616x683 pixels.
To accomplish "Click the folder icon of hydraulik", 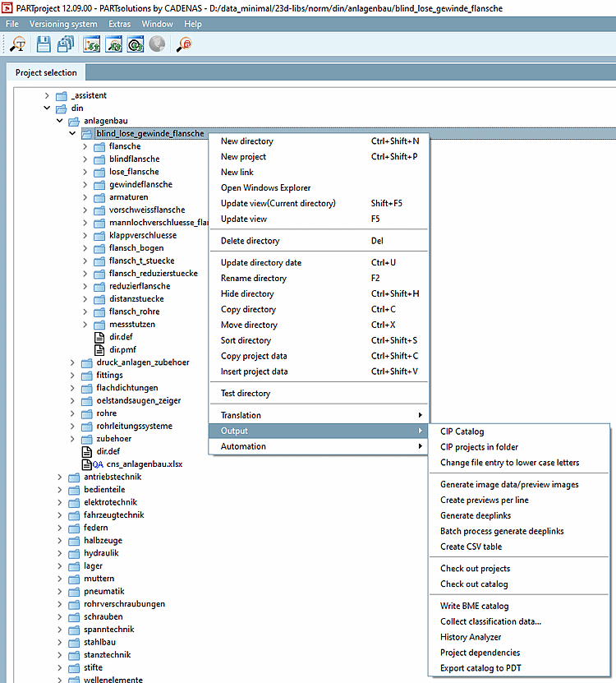I will click(x=74, y=553).
